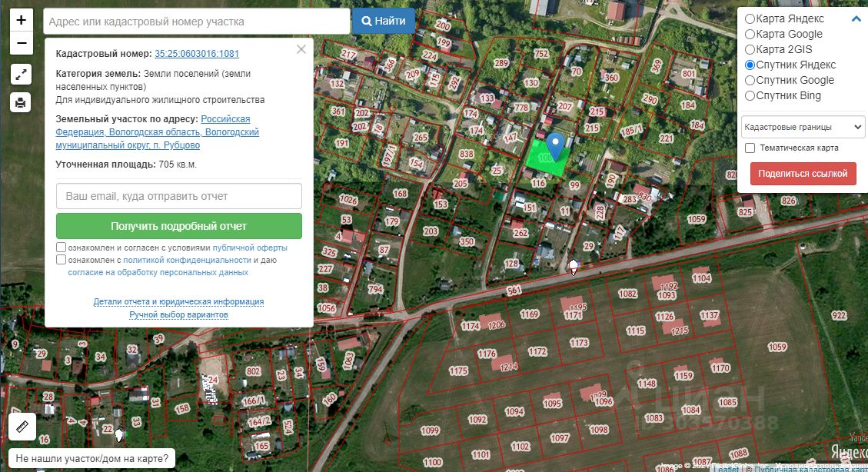Viewport: 868px width, 472px height.
Task: Check agreement with публичной оферты terms
Action: tap(61, 248)
